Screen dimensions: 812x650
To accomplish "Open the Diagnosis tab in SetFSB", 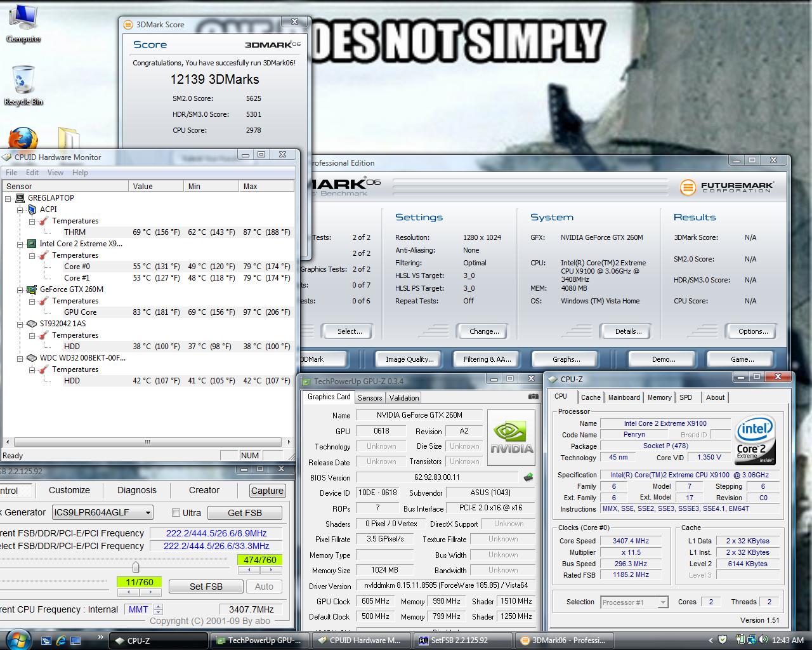I will (136, 490).
